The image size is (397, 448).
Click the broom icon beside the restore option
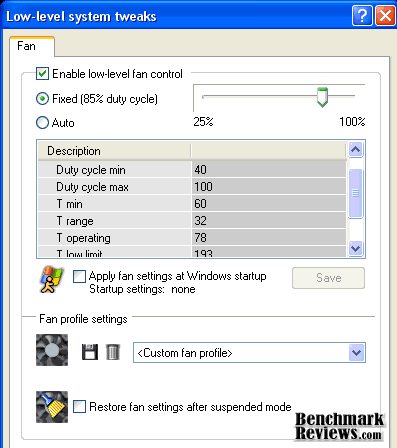click(52, 407)
